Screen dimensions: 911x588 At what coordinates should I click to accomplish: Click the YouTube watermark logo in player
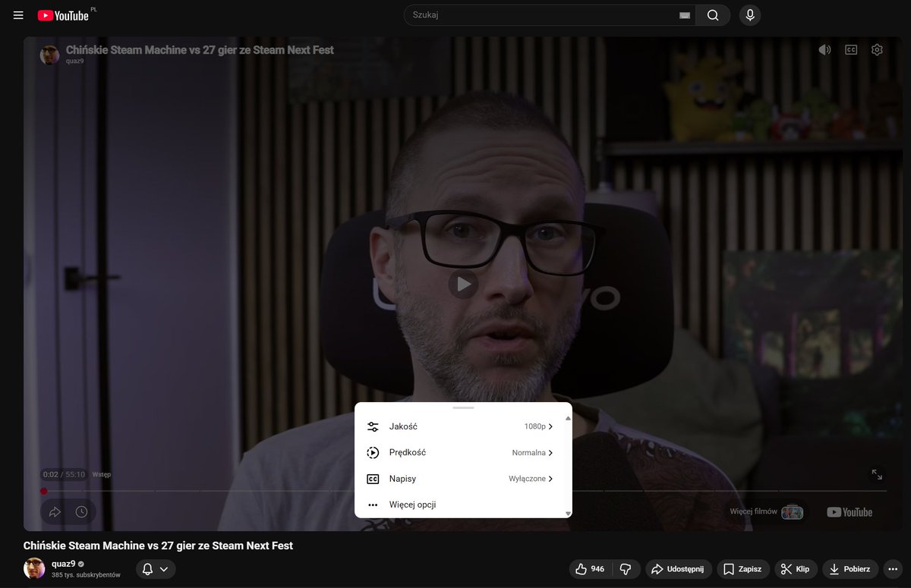[850, 512]
